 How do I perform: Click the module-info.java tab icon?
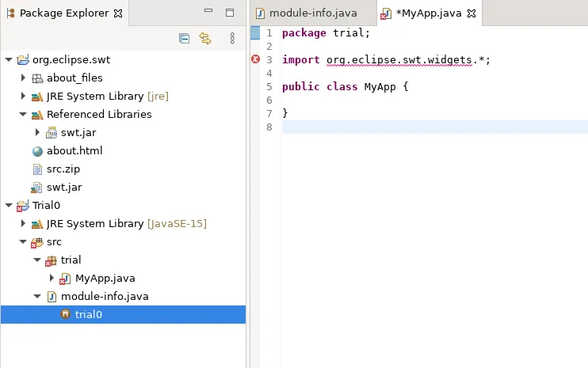[260, 13]
